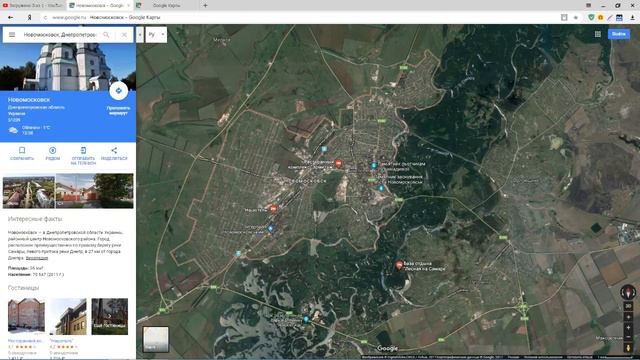Screen dimensions: 640x360
Task: Open the church header photo
Action: tap(68, 67)
